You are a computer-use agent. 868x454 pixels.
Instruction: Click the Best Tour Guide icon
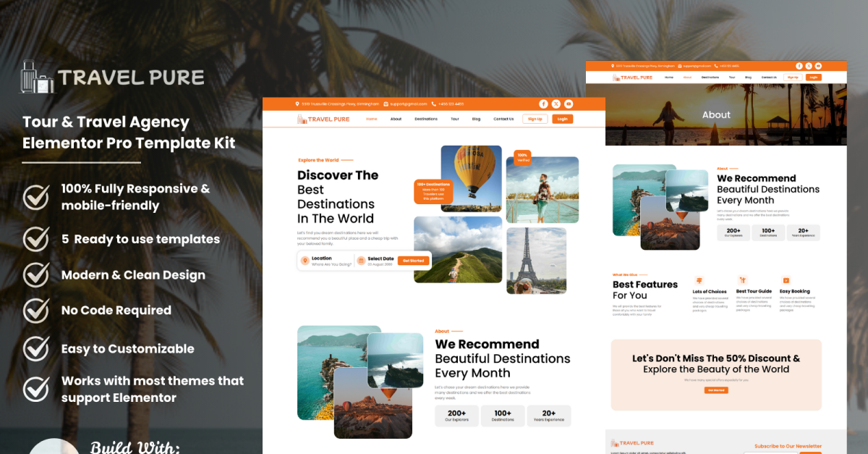click(x=742, y=280)
